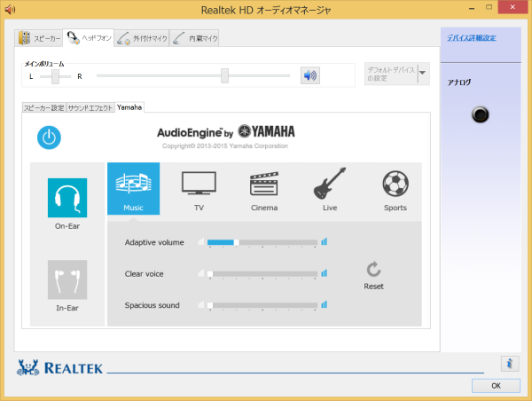532x401 pixels.
Task: Click the Yamaha copyright text
Action: (x=225, y=146)
